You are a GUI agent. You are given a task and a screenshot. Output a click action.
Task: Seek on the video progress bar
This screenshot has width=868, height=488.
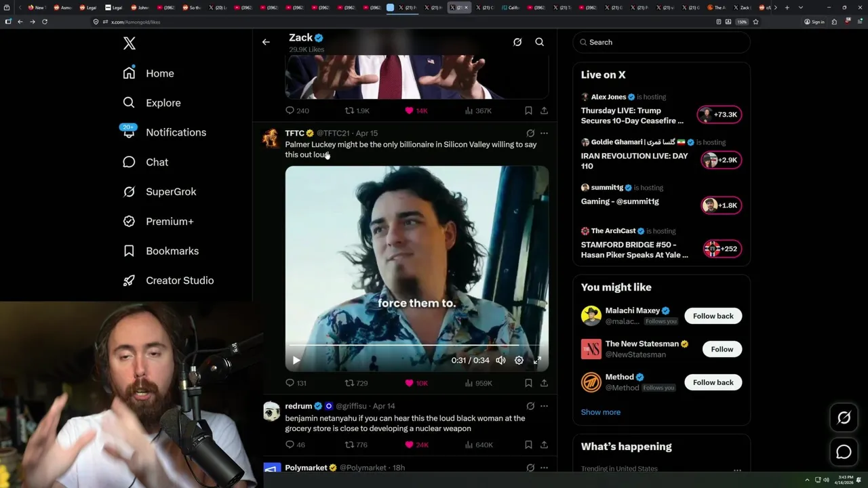(416, 345)
